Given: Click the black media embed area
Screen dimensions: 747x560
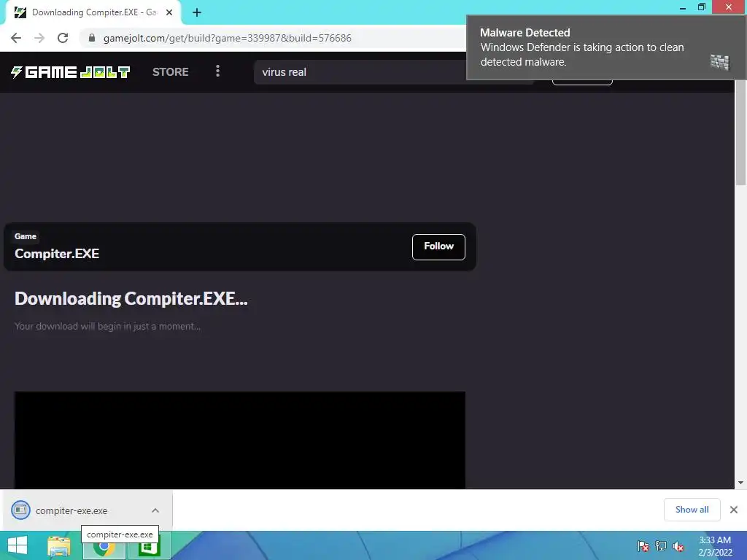Looking at the screenshot, I should click(239, 440).
